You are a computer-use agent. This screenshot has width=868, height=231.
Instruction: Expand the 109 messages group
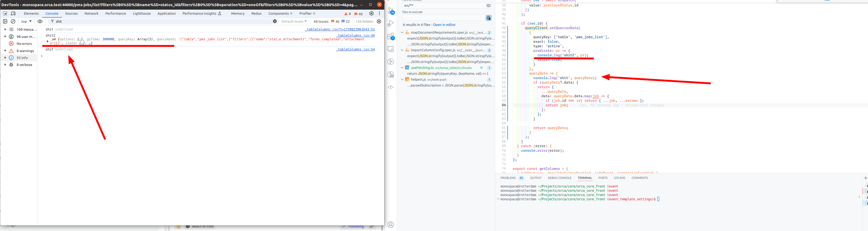click(5, 30)
